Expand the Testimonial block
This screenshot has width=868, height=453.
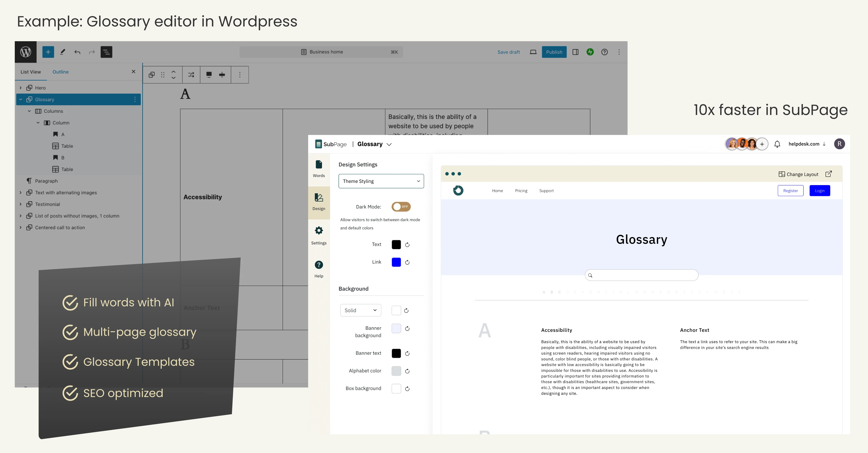tap(21, 204)
